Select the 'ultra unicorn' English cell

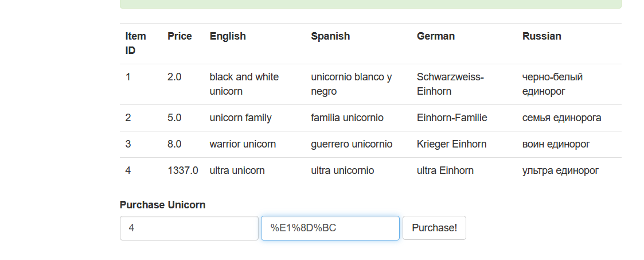(237, 170)
